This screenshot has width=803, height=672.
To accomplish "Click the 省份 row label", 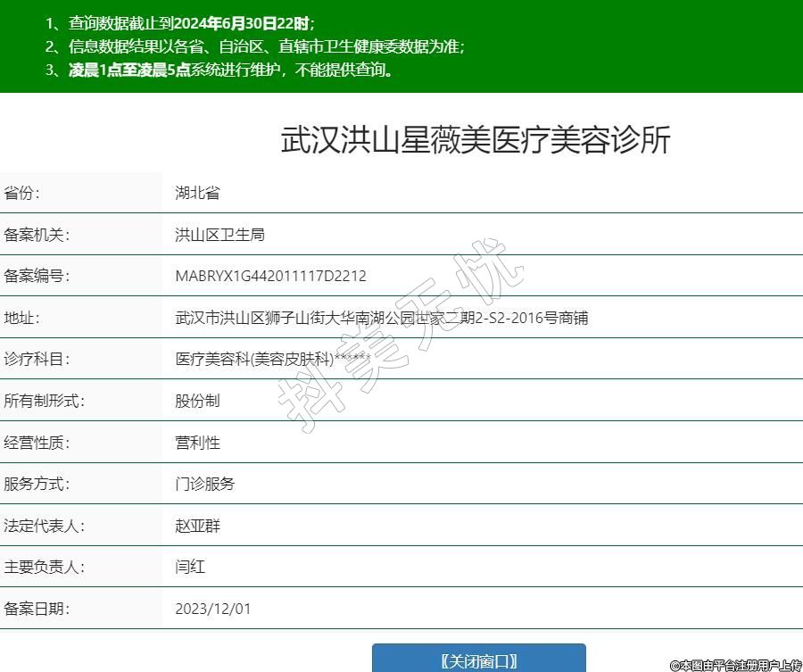I will 22,193.
